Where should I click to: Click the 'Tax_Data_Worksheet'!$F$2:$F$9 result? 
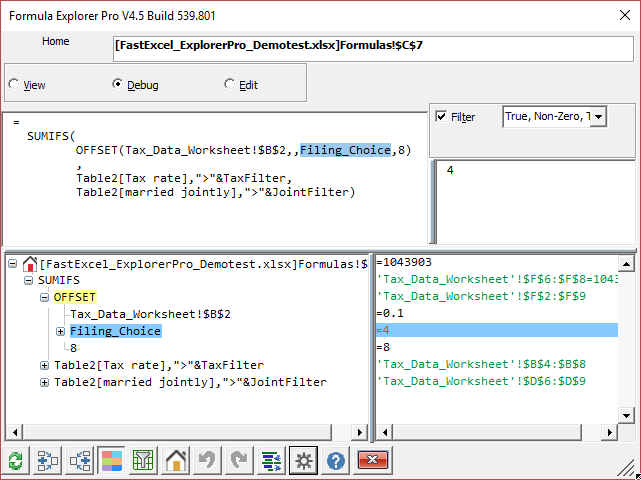pyautogui.click(x=481, y=296)
